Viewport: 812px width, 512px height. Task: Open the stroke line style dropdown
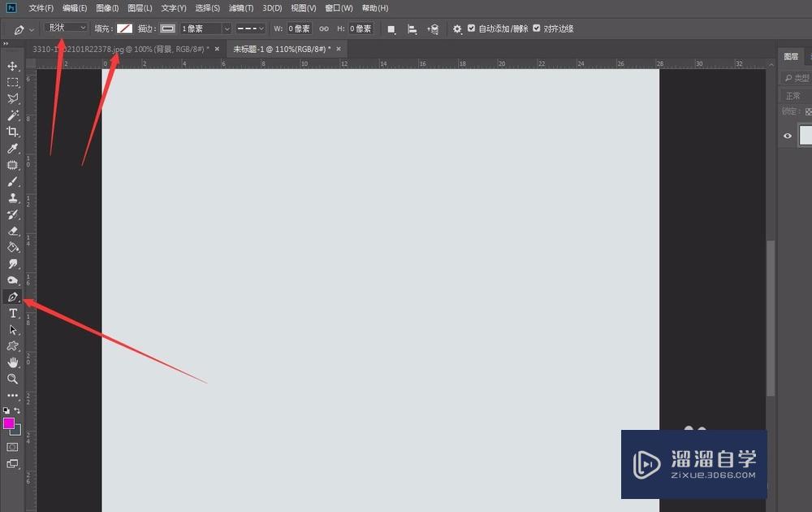click(x=251, y=29)
